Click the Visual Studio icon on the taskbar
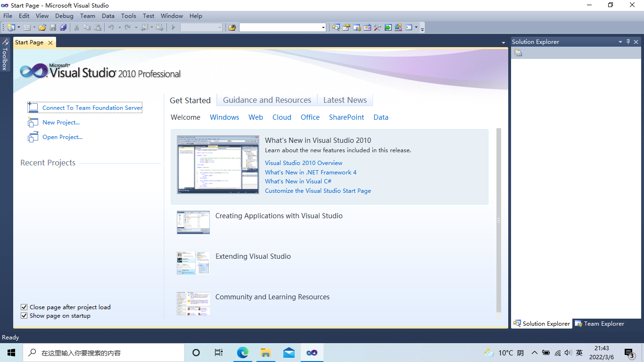Screen dimensions: 644x362 [312, 352]
